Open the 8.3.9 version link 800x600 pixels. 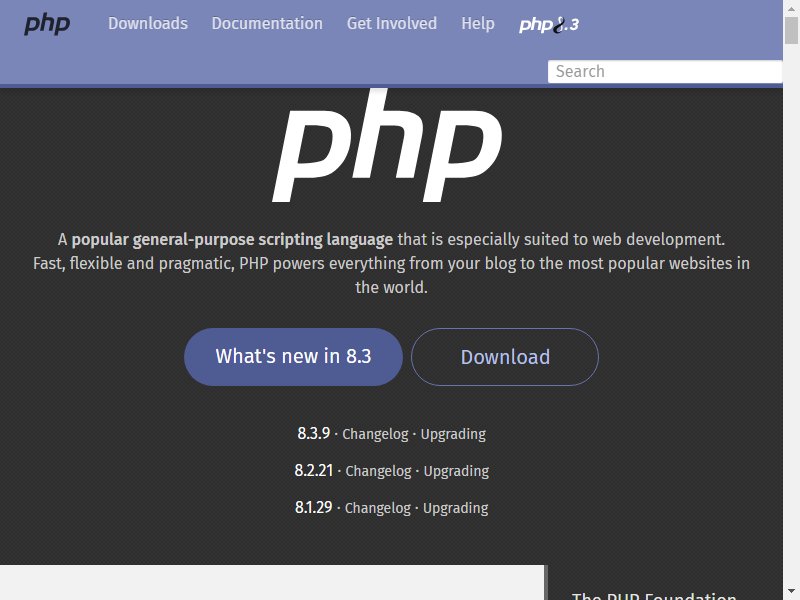(314, 434)
